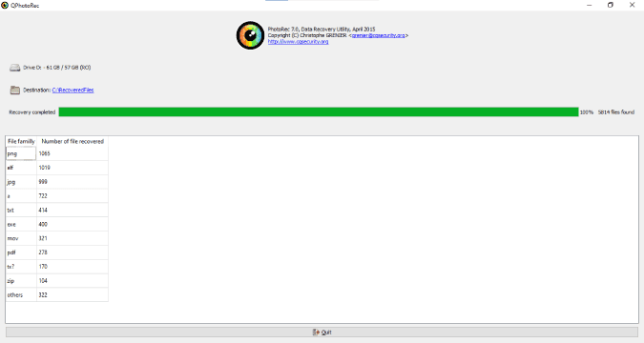Select the png file family cell

[x=21, y=153]
